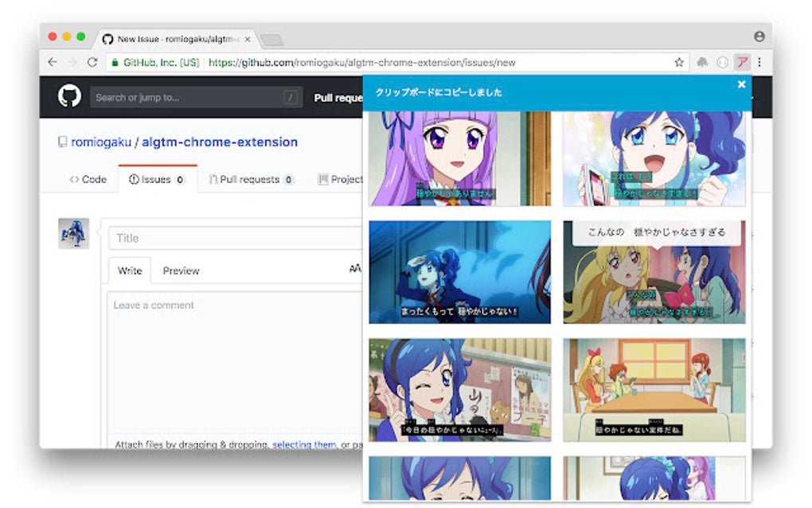The height and width of the screenshot is (508, 812).
Task: Click the browser back arrow
Action: [52, 61]
